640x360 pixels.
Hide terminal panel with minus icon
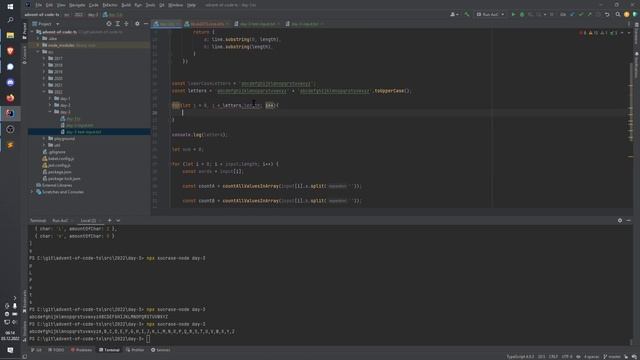pyautogui.click(x=629, y=220)
